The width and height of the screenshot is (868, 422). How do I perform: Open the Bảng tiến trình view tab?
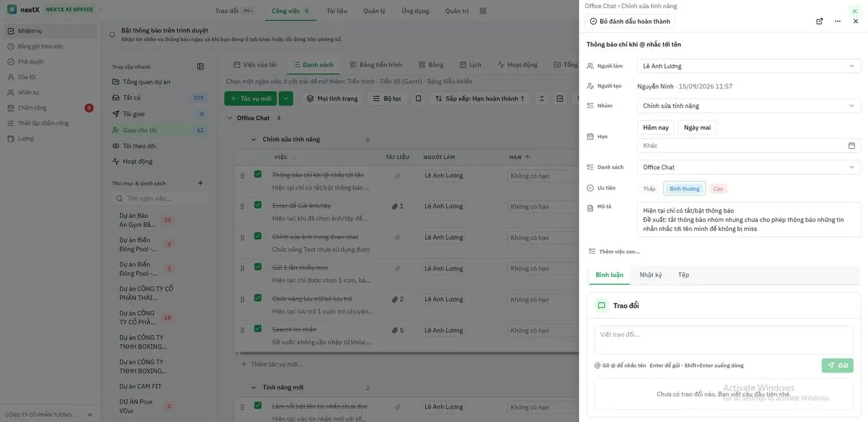pyautogui.click(x=376, y=65)
